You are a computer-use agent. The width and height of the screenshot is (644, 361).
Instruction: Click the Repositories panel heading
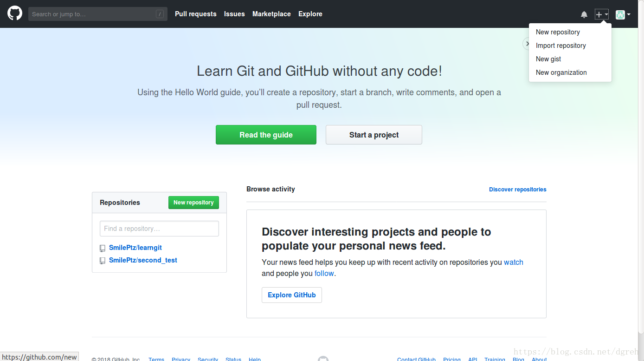pos(120,203)
